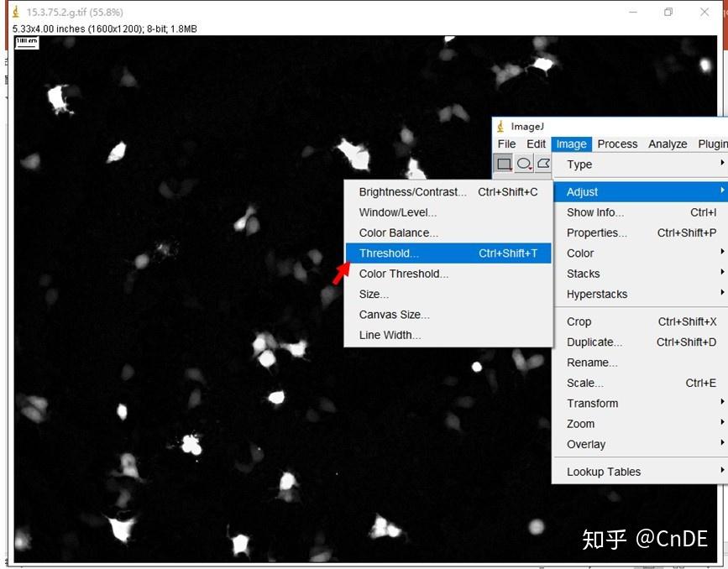
Task: Click the ImageJ microscope logo icon
Action: point(501,127)
